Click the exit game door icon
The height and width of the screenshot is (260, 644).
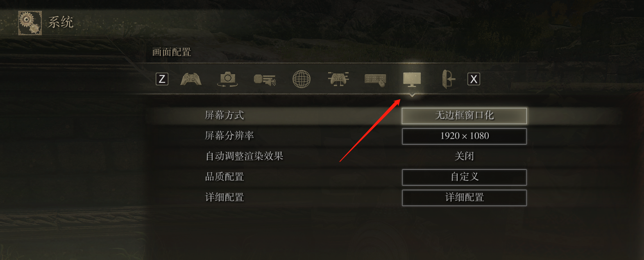click(x=448, y=79)
